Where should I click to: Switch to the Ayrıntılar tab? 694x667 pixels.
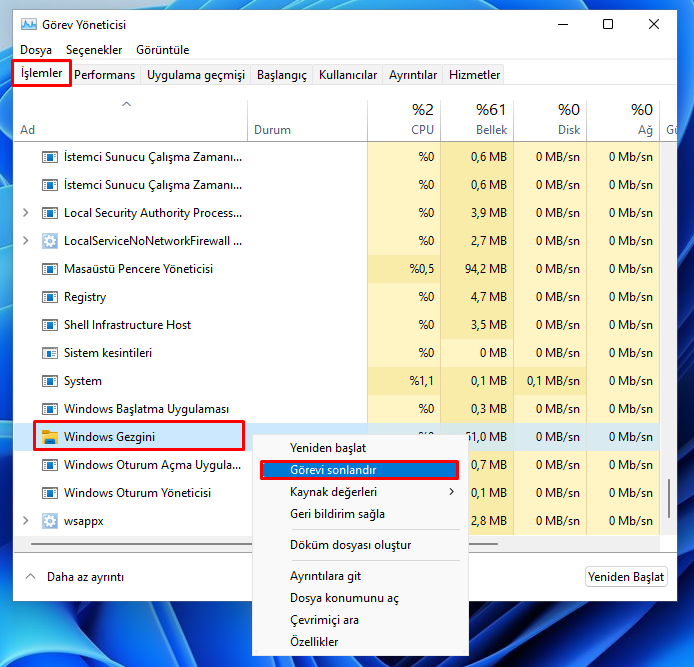413,75
